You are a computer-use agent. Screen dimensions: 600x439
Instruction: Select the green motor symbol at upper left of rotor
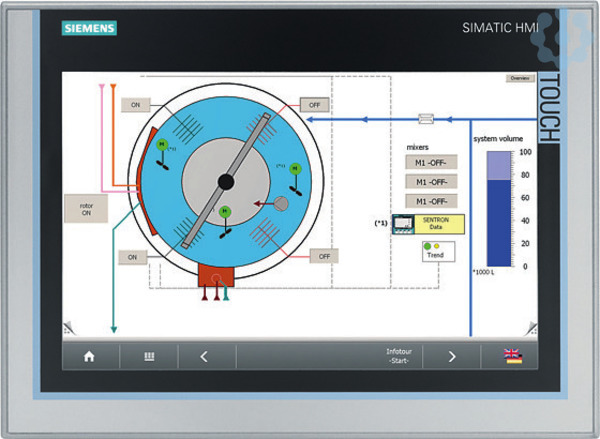pyautogui.click(x=161, y=147)
